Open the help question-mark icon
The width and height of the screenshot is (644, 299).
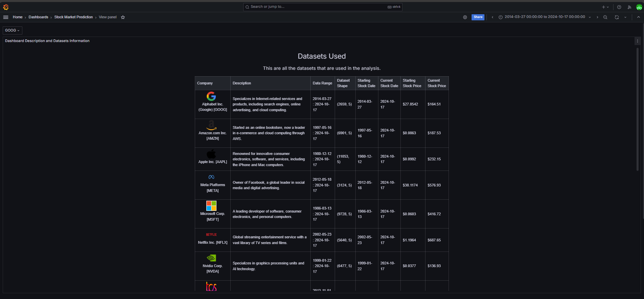pos(619,7)
